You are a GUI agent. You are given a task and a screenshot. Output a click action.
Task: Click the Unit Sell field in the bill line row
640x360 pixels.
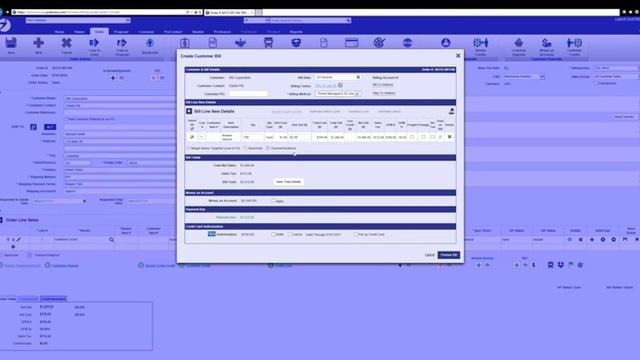click(300, 137)
